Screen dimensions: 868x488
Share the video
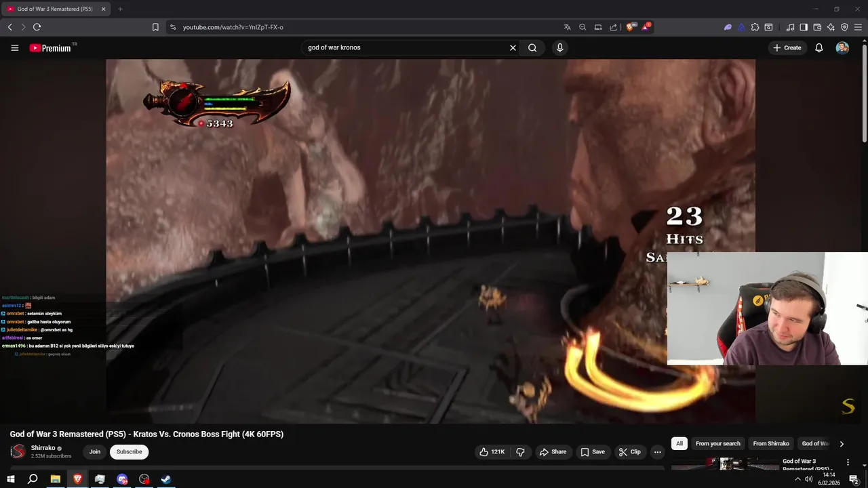(x=553, y=452)
